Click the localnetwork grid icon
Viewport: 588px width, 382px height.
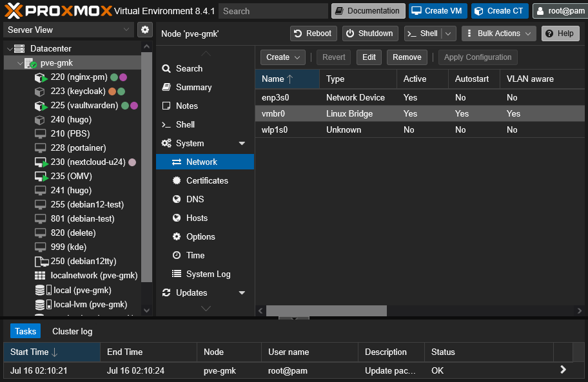click(40, 276)
